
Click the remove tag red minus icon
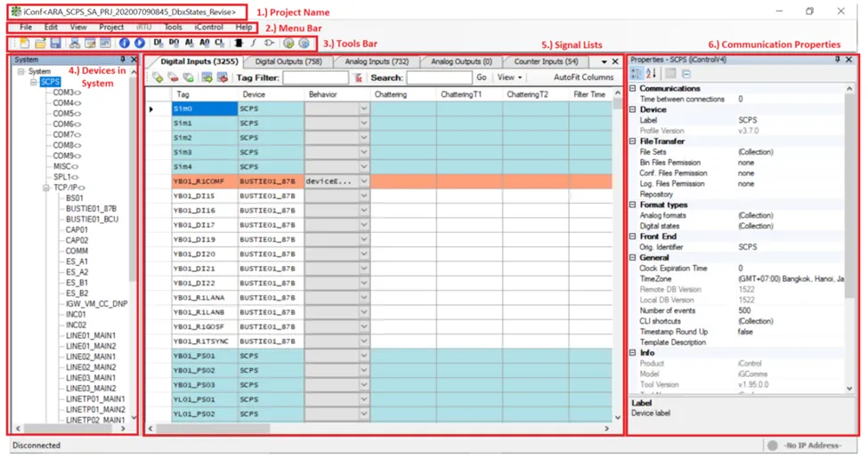[x=174, y=78]
